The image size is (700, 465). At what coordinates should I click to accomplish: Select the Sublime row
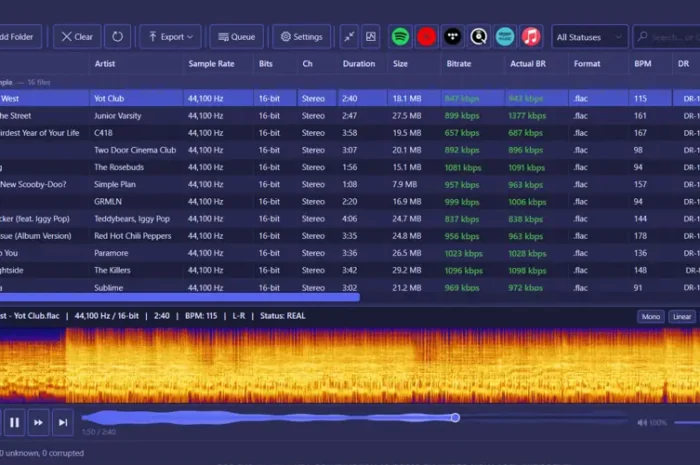[x=350, y=287]
